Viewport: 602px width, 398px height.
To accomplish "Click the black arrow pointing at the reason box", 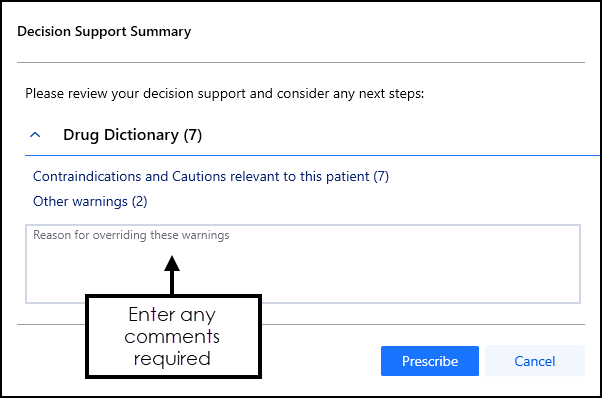I will (172, 275).
